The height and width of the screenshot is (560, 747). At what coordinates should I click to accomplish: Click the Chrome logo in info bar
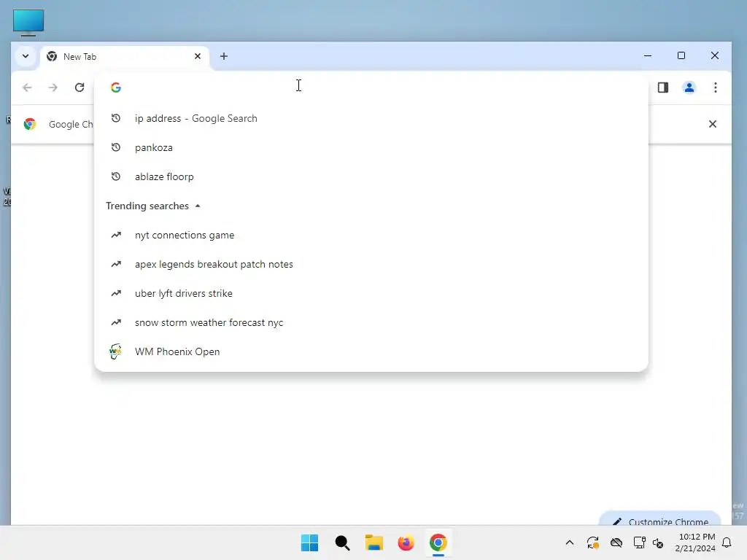[x=30, y=124]
